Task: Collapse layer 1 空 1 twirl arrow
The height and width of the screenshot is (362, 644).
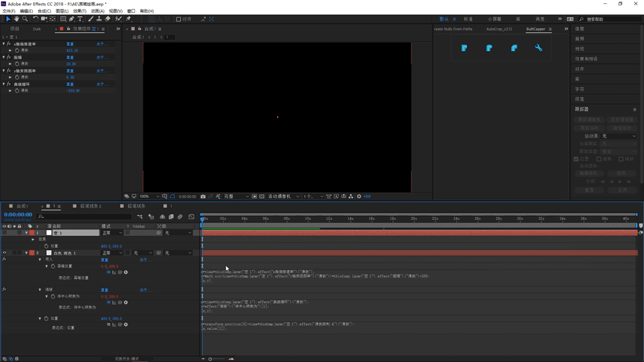Action: click(26, 233)
